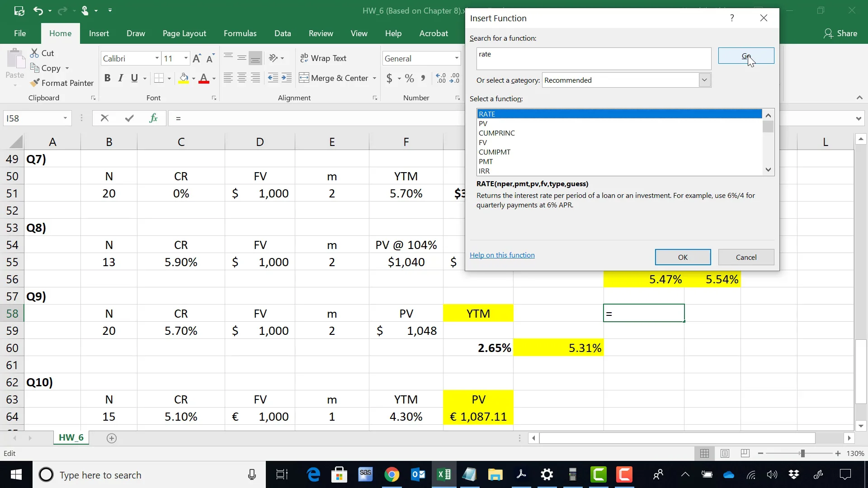Open the General number format dropdown

pos(456,58)
